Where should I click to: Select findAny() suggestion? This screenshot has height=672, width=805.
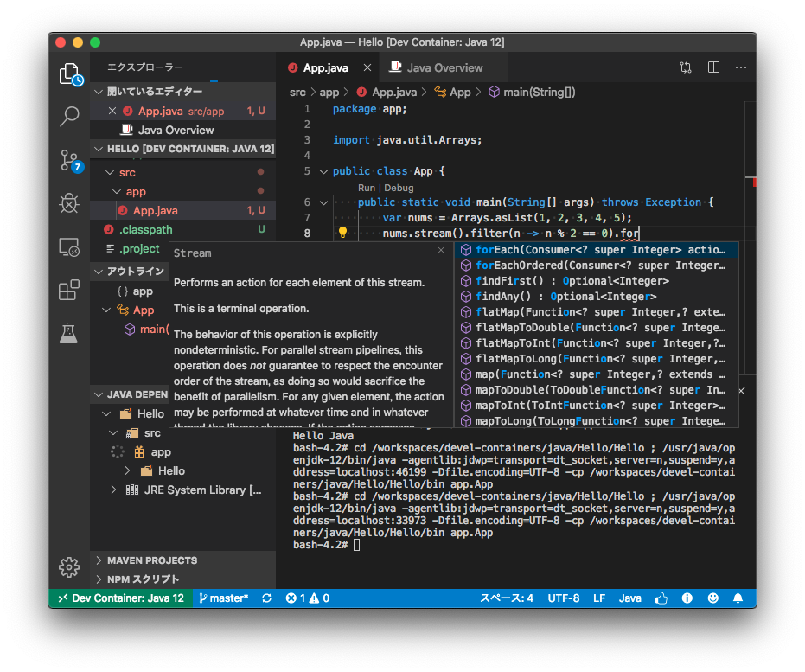(x=596, y=296)
